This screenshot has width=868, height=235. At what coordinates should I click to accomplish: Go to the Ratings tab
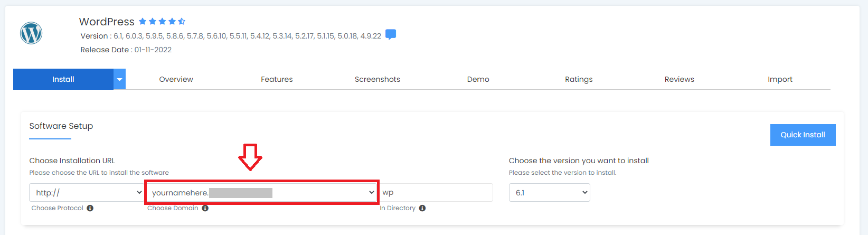[x=579, y=79]
